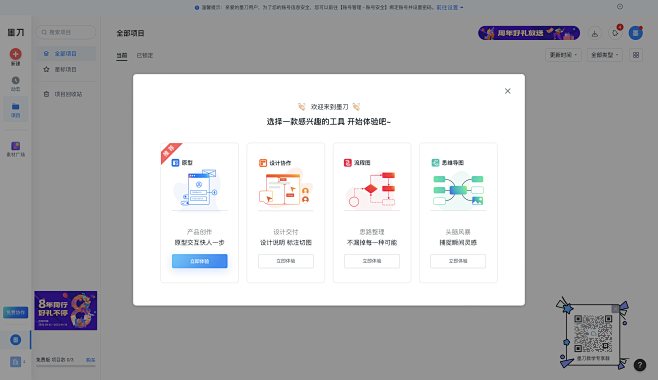This screenshot has width=658, height=380.
Task: Click the 设计交付 label on the 设计协作 card
Action: coord(286,232)
